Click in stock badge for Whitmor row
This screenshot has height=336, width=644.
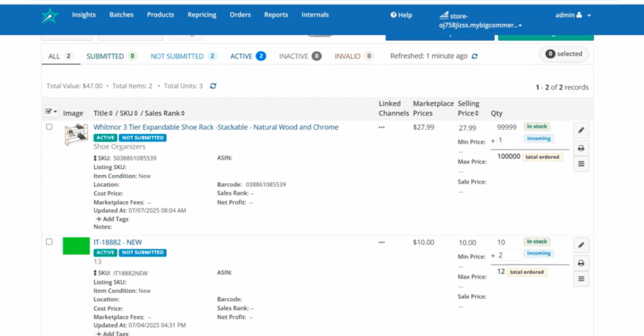[x=537, y=126]
